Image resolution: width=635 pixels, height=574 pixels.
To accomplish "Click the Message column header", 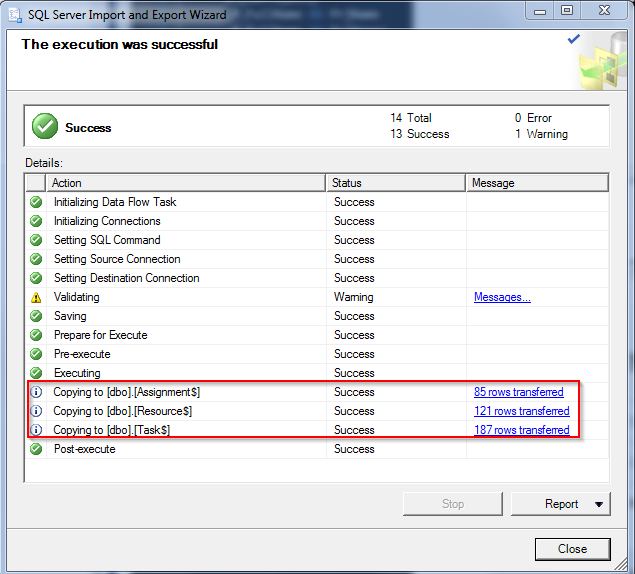I will coord(537,183).
